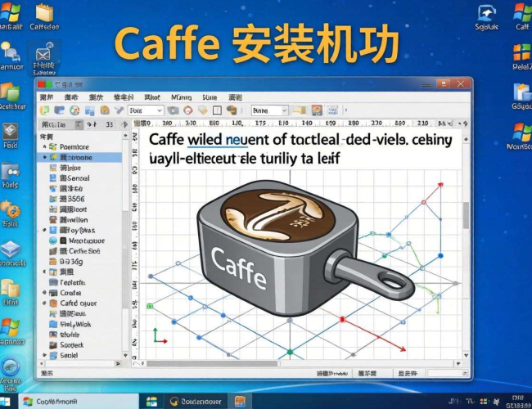The width and height of the screenshot is (532, 409).
Task: Open the Caffedeo folder on the desktop
Action: pyautogui.click(x=44, y=17)
